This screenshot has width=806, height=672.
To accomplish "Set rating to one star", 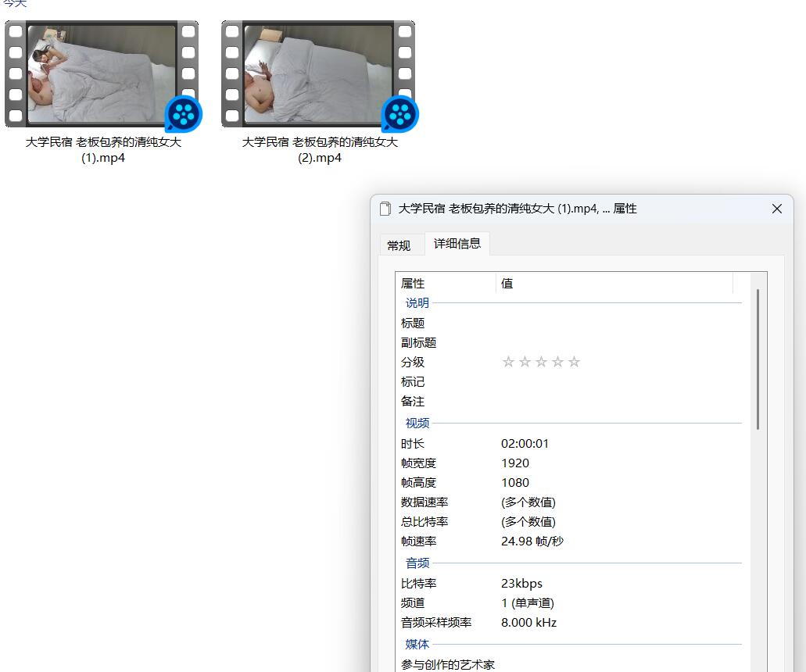I will (508, 362).
